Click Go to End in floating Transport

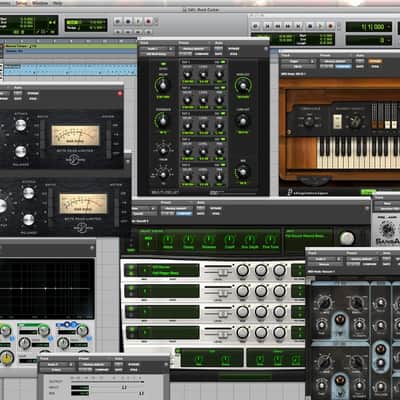(x=299, y=26)
